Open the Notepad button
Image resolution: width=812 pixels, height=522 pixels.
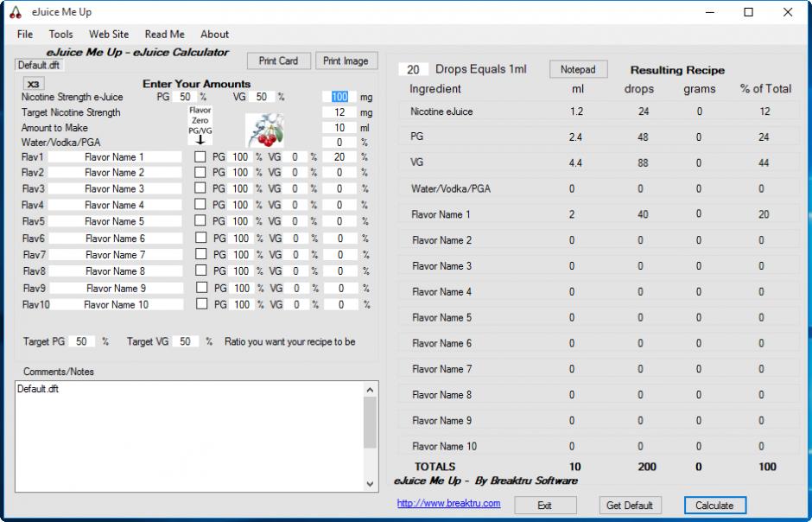[x=578, y=69]
